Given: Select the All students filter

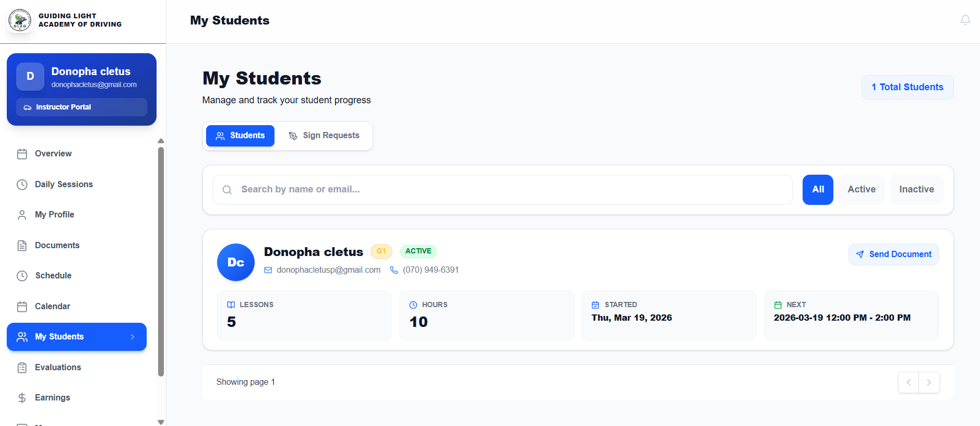Looking at the screenshot, I should point(817,189).
